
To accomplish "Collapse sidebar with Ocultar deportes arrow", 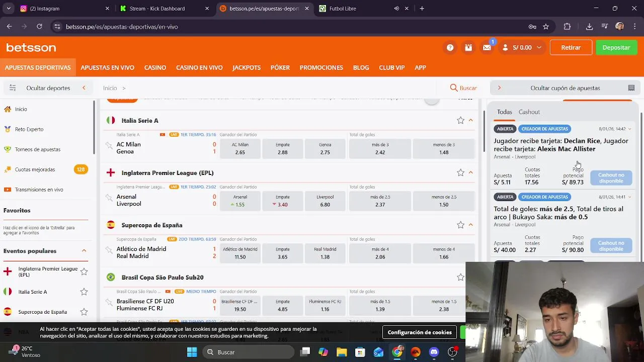I will coord(84,88).
